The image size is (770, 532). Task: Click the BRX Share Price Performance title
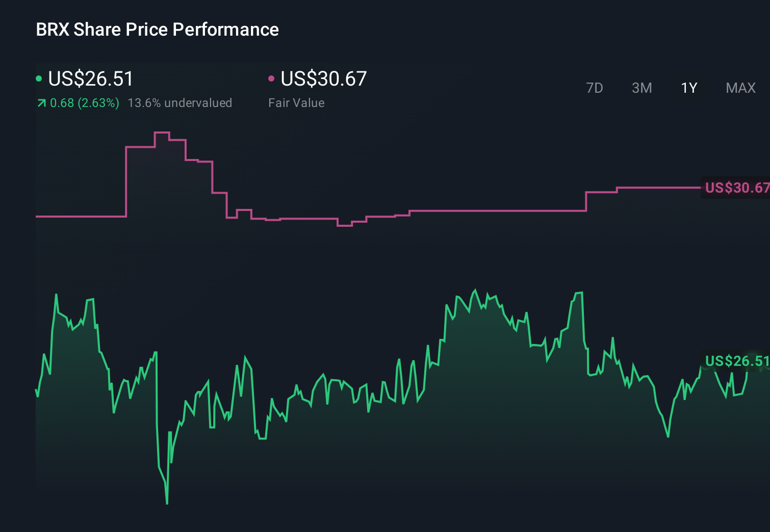pyautogui.click(x=157, y=29)
